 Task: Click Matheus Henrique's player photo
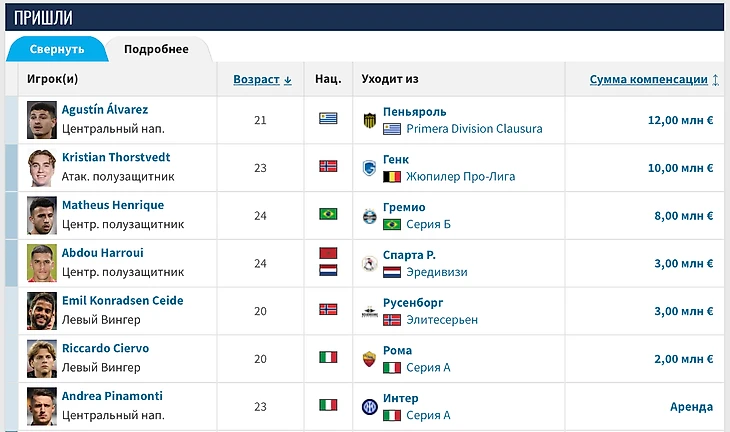pyautogui.click(x=42, y=216)
